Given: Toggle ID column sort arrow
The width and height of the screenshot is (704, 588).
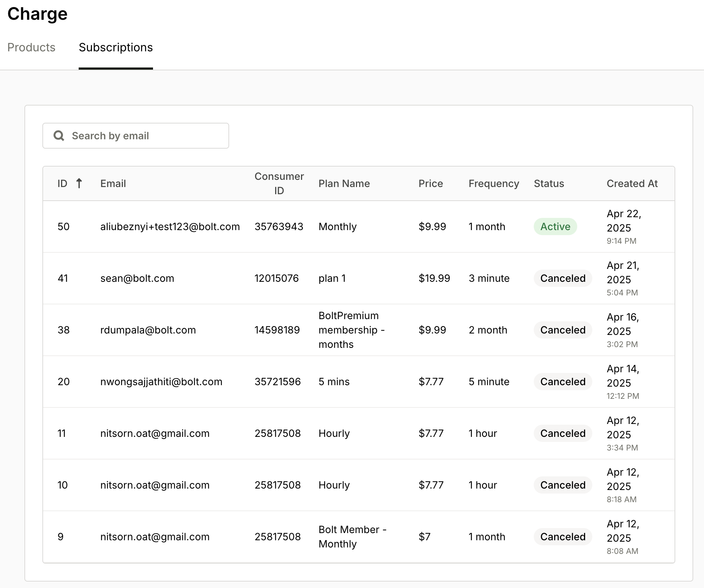Looking at the screenshot, I should tap(79, 183).
